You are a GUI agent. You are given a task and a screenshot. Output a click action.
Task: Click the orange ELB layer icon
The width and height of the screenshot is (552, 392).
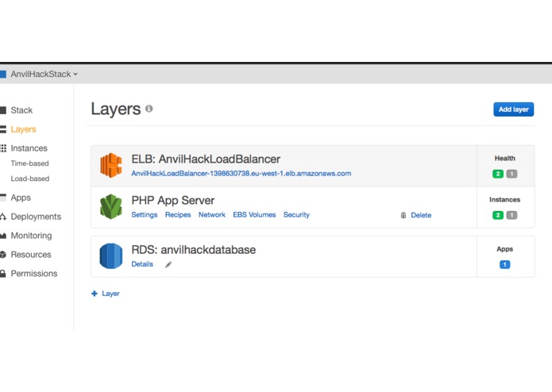(111, 165)
